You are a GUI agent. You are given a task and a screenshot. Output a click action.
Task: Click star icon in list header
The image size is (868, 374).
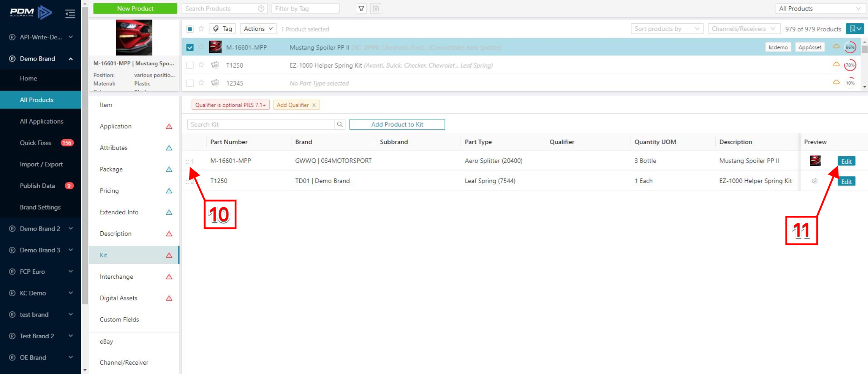coord(201,29)
